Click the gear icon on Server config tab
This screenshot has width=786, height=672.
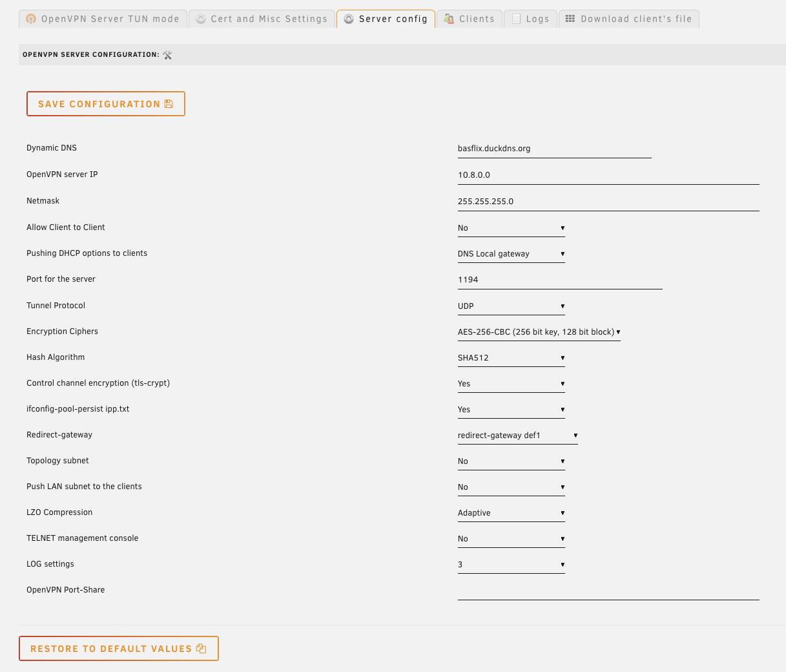[349, 19]
